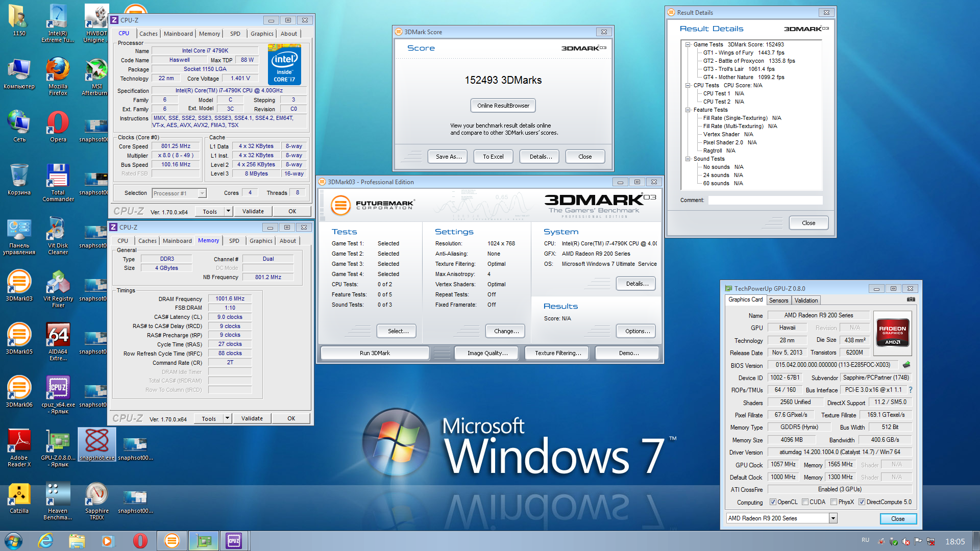Click the GPU-Z screenshot camera icon
This screenshot has height=551, width=980.
tap(911, 299)
